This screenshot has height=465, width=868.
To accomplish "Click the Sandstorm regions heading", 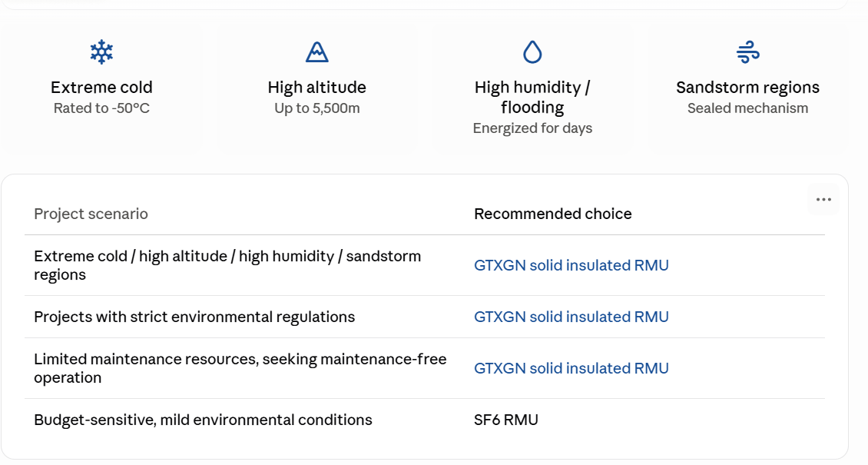I will click(x=748, y=88).
